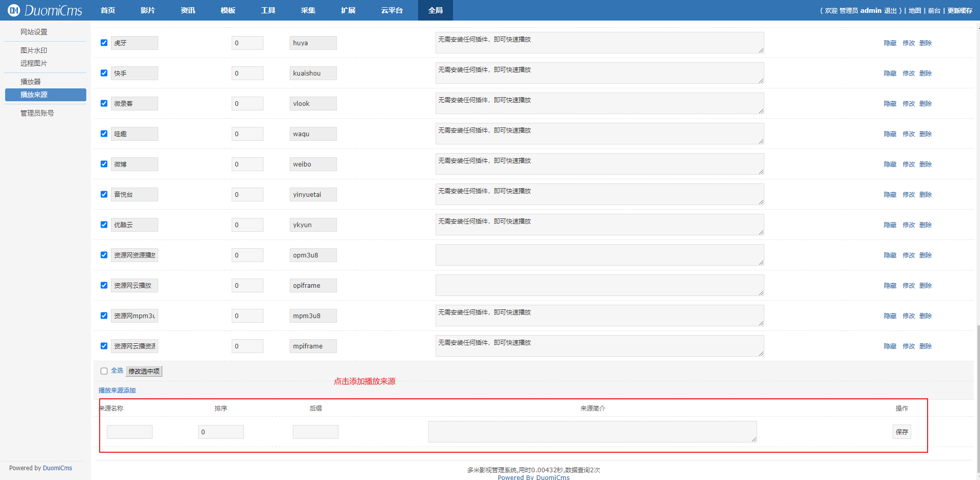Open the 影片 top menu
The width and height of the screenshot is (980, 480).
tap(147, 10)
